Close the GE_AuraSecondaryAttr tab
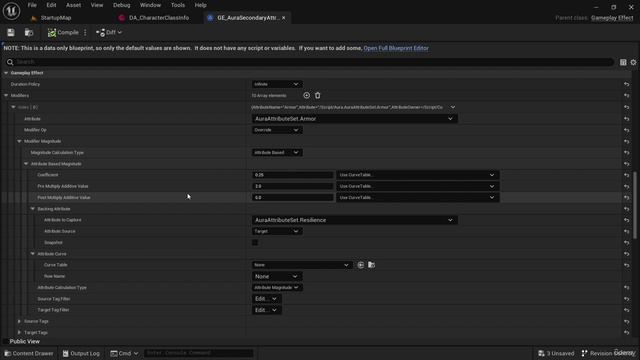Viewport: 640px width, 360px height. click(x=284, y=18)
